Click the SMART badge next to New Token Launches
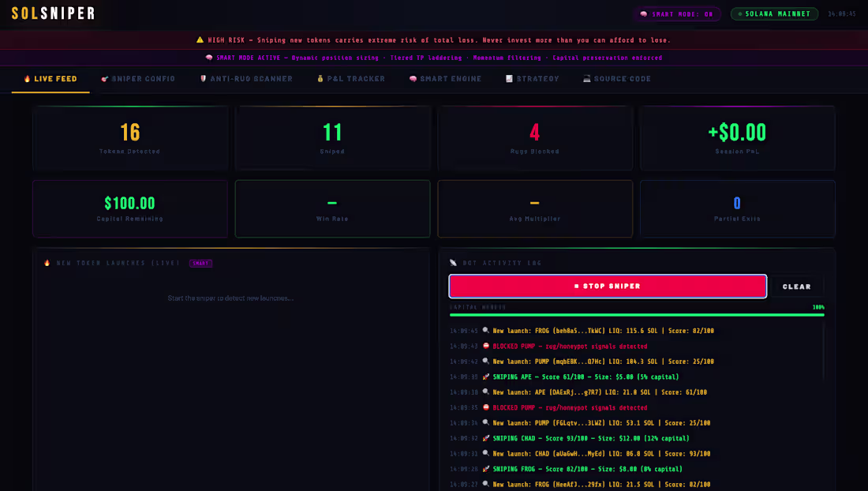Viewport: 868px width, 491px height. pyautogui.click(x=200, y=264)
